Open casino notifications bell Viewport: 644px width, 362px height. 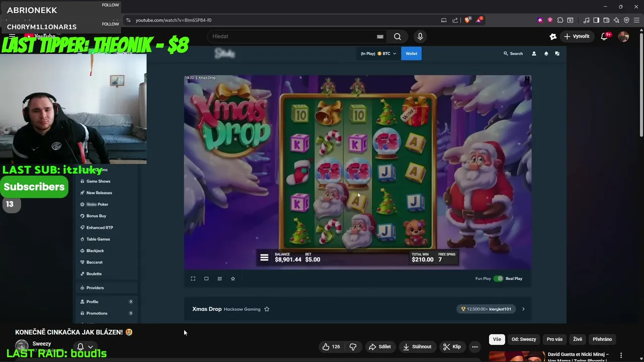tap(546, 53)
